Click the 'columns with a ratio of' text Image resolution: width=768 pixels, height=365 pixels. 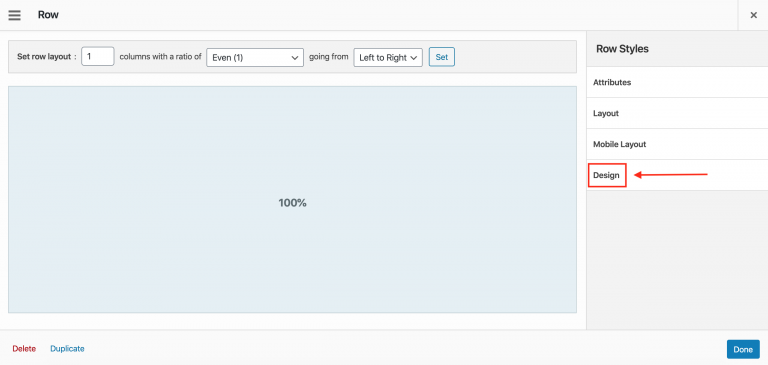[x=161, y=57]
